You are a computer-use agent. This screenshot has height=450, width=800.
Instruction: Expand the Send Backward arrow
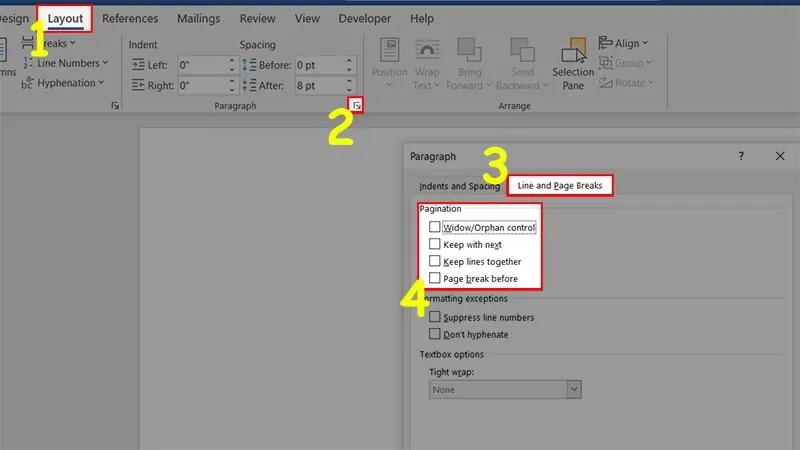point(545,85)
